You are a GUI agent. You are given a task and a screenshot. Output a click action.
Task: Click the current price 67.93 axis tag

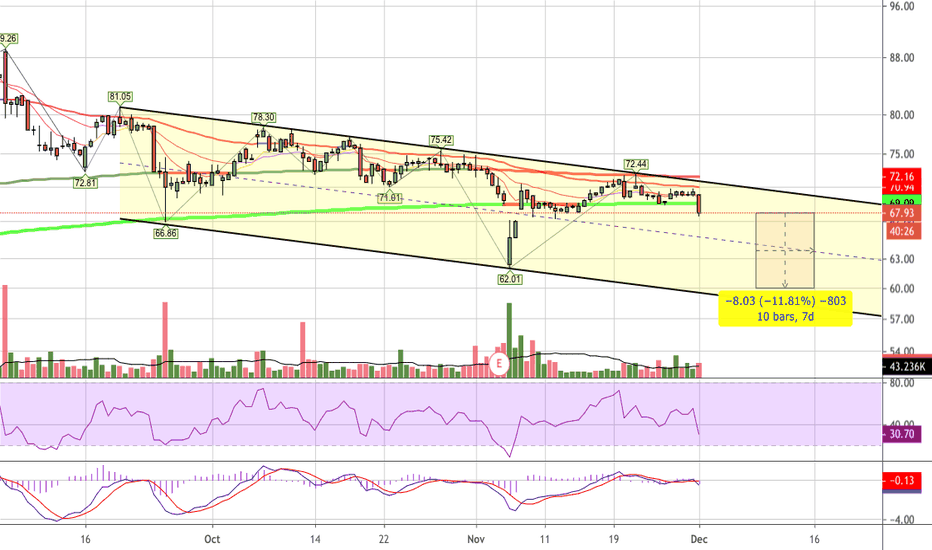coord(902,213)
